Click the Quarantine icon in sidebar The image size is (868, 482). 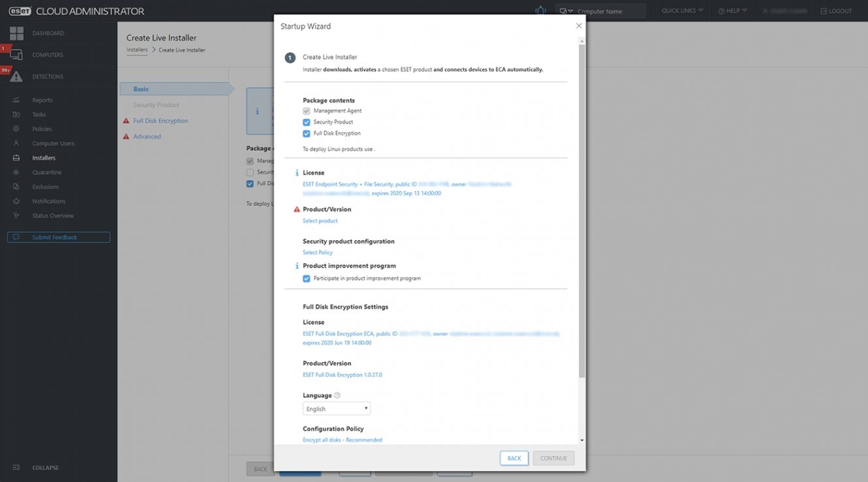coord(16,172)
